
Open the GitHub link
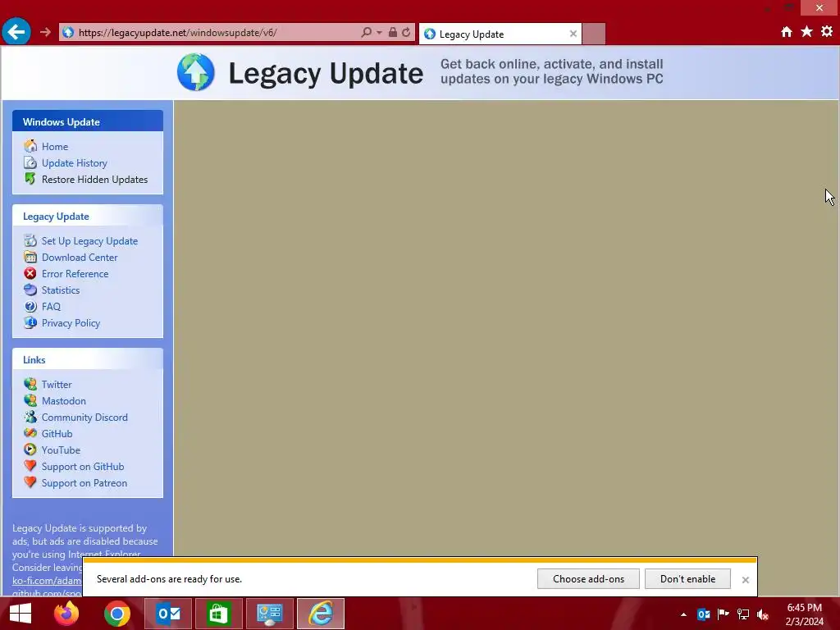point(57,434)
